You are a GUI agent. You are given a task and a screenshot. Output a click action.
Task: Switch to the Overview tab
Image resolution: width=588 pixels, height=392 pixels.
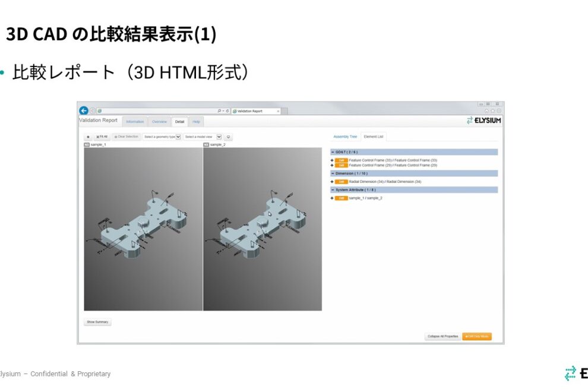(159, 122)
